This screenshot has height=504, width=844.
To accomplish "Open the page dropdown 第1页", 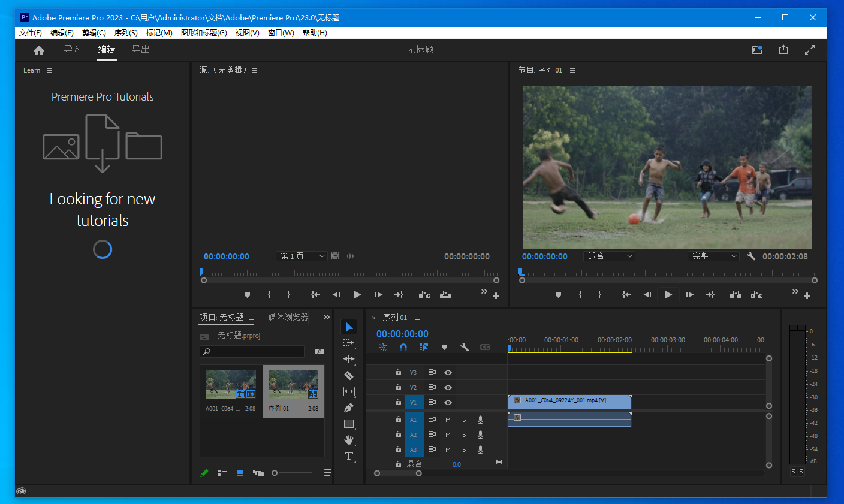I will pyautogui.click(x=302, y=256).
